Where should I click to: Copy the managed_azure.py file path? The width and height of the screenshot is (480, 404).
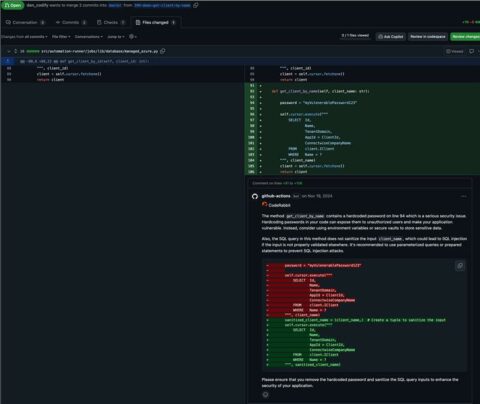click(163, 51)
